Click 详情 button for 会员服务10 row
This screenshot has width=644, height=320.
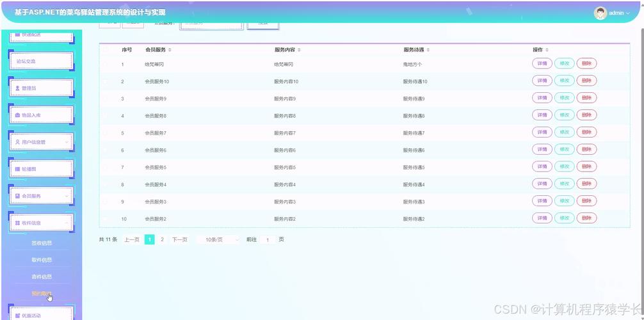click(542, 81)
